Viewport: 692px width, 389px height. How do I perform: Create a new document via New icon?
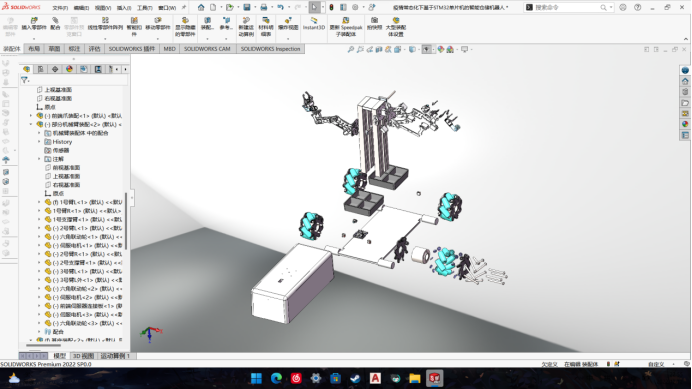213,8
